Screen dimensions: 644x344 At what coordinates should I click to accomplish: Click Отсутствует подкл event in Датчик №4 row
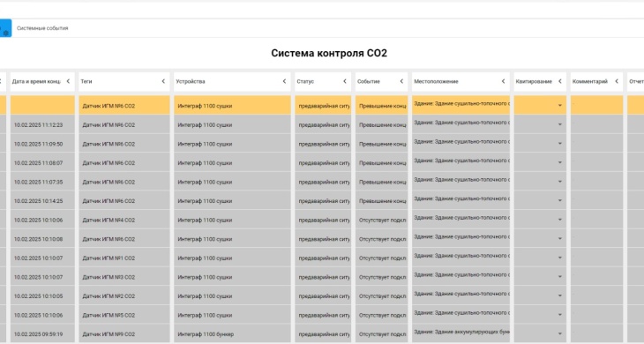tap(382, 220)
